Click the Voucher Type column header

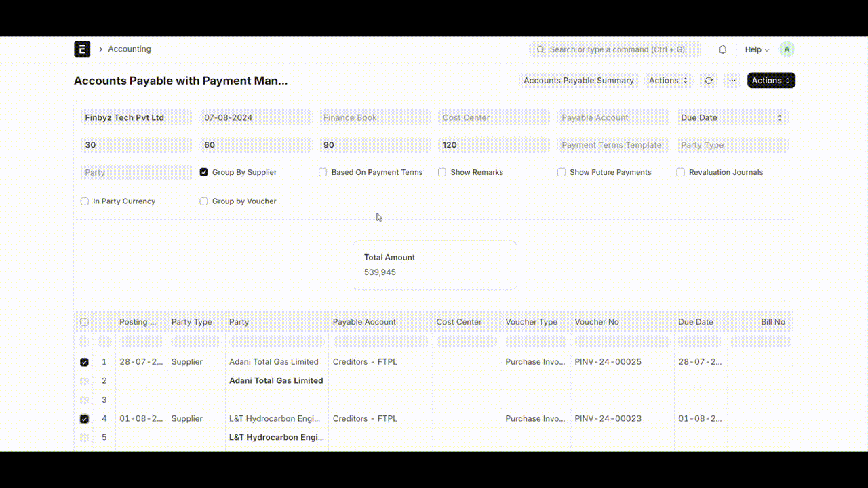coord(536,322)
